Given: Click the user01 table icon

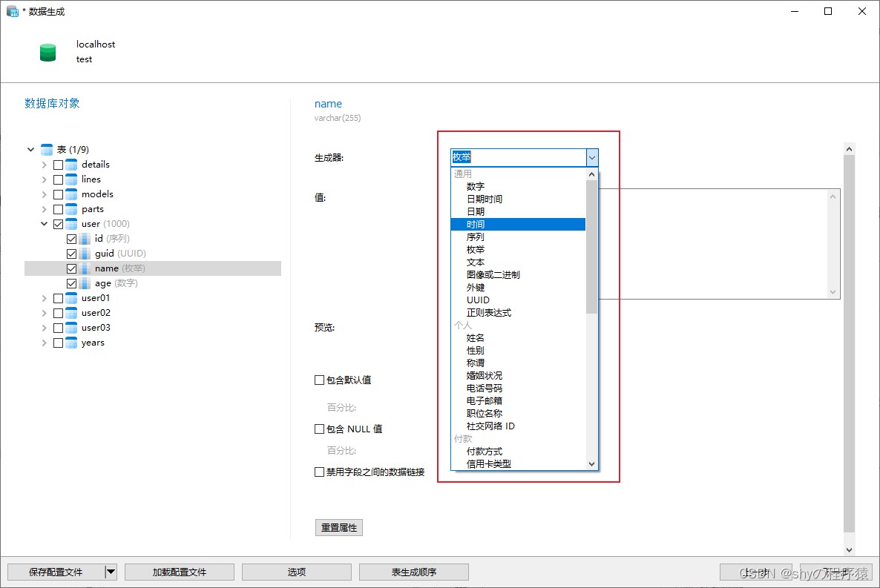Looking at the screenshot, I should (71, 298).
